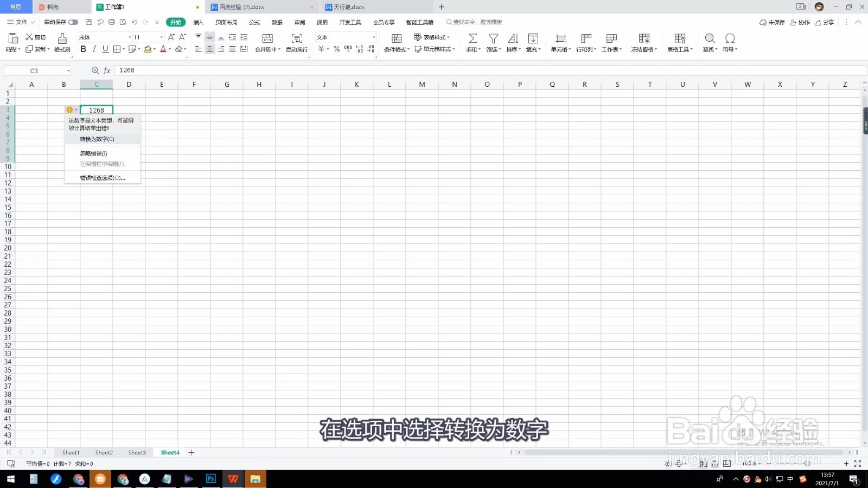Click the Wrap Text 自动换行 icon
The image size is (868, 488).
297,38
